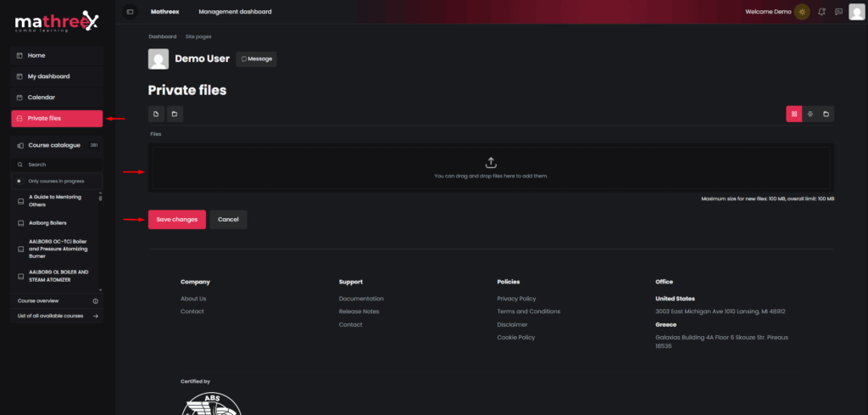This screenshot has height=415, width=868.
Task: Open course A Guide to Mentoring Others
Action: click(55, 200)
